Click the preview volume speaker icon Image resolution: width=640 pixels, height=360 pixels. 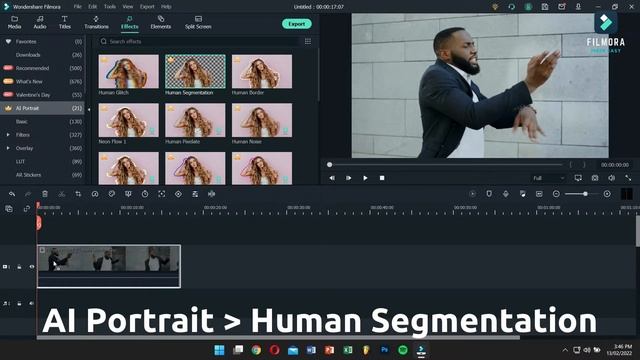pyautogui.click(x=611, y=178)
